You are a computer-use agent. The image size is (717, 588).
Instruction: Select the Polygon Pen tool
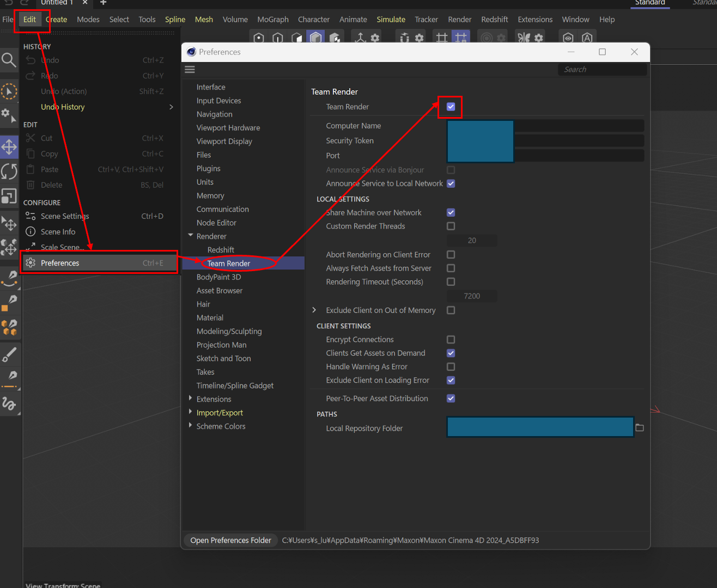pos(9,303)
